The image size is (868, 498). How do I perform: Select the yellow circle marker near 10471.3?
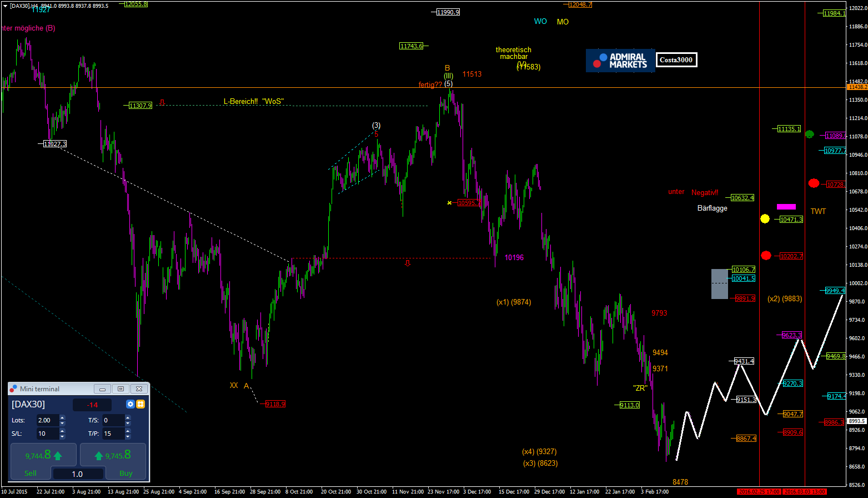point(765,219)
